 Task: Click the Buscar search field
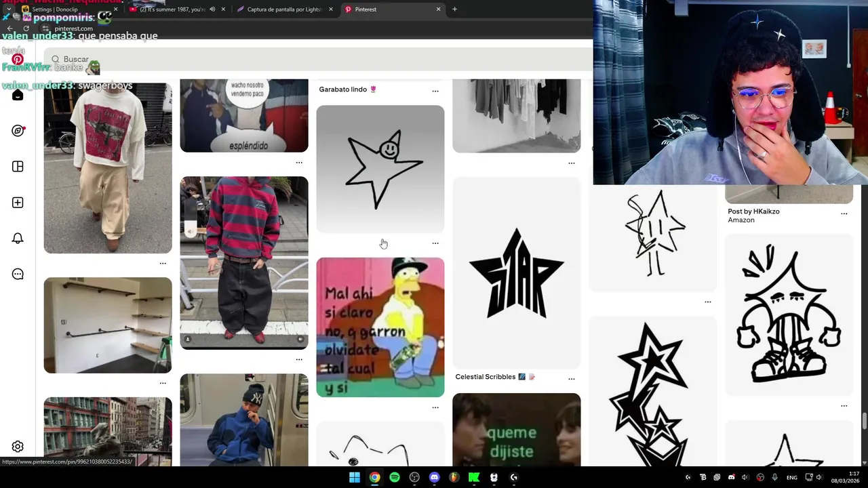pos(319,60)
